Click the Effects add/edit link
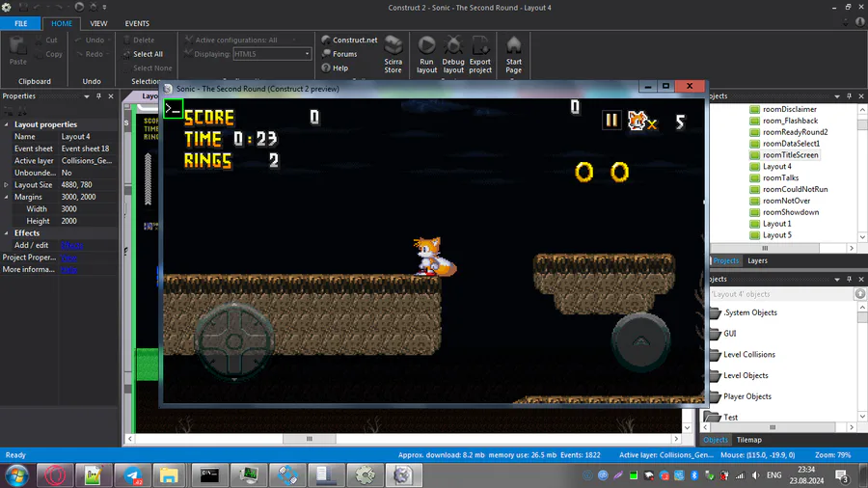This screenshot has width=868, height=488. pos(72,245)
